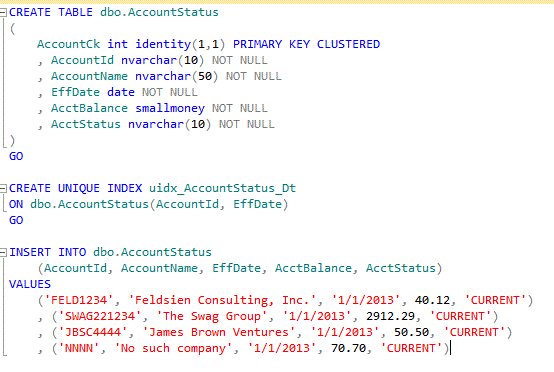The width and height of the screenshot is (554, 372).
Task: Collapse the CREATE UNIQUE INDEX block
Action: coord(3,188)
